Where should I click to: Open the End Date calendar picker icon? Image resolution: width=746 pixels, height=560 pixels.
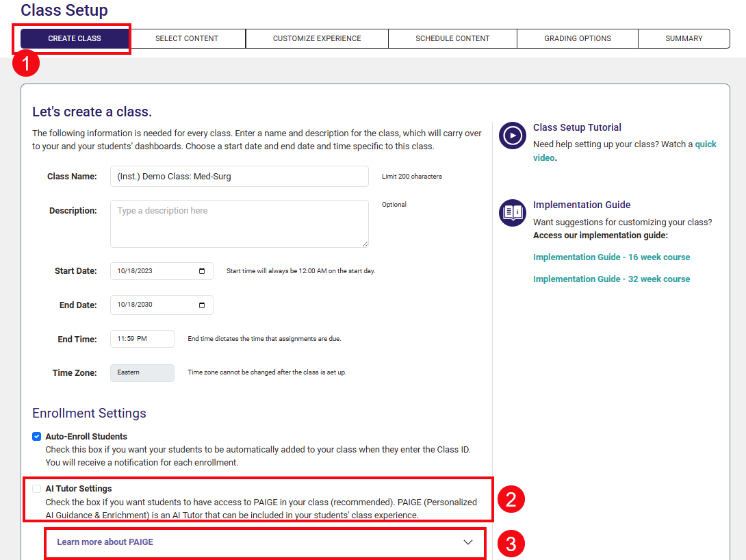(202, 305)
